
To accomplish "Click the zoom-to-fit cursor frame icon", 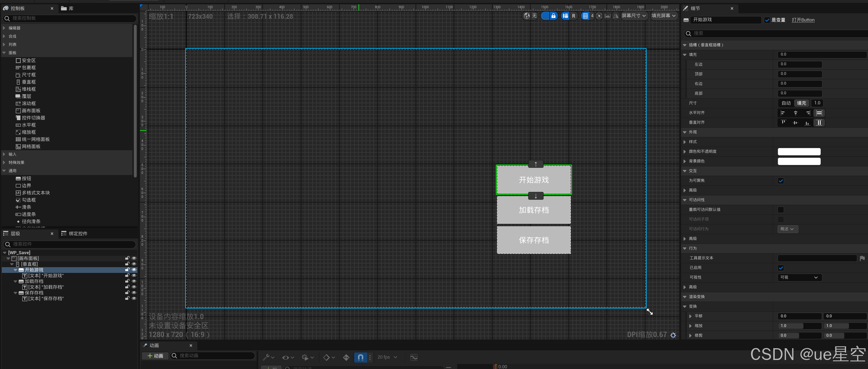I will (x=599, y=16).
